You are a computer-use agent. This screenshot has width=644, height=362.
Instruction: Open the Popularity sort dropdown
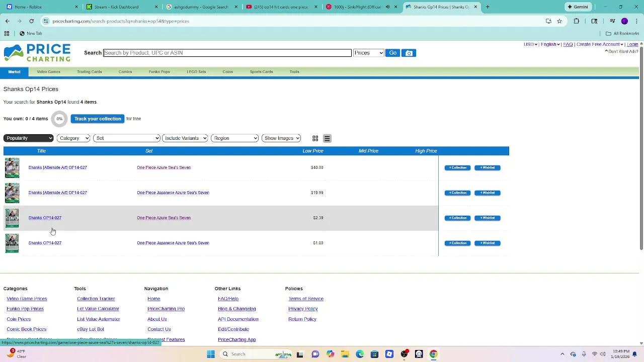[x=28, y=138]
